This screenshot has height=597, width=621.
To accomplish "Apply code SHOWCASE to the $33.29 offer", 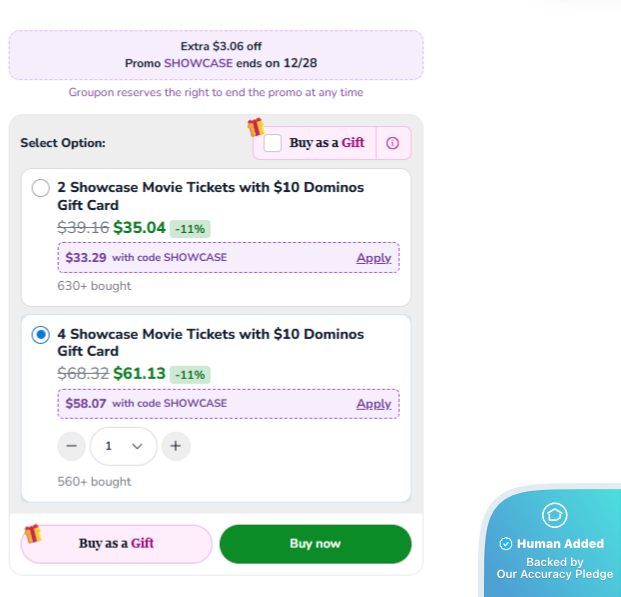I will click(x=374, y=258).
